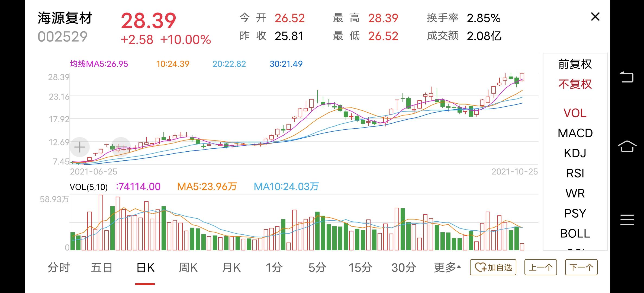
Task: Choose the RSI indicator
Action: 575,173
